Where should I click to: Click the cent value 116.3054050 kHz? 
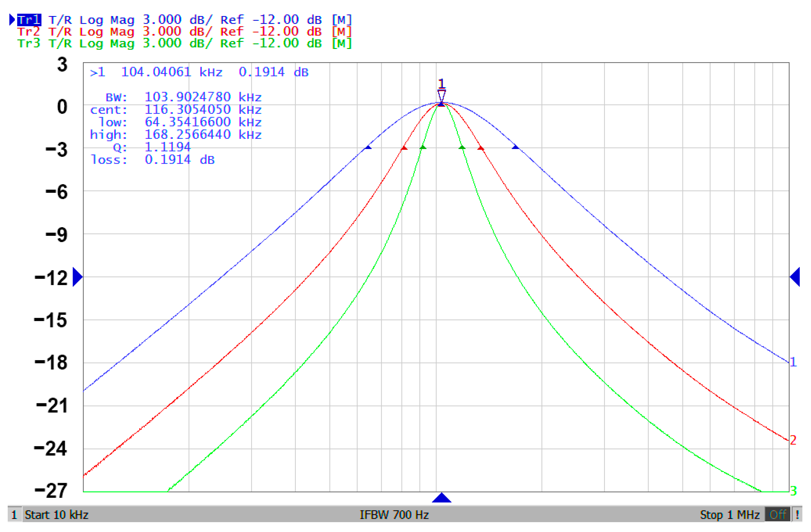(203, 110)
